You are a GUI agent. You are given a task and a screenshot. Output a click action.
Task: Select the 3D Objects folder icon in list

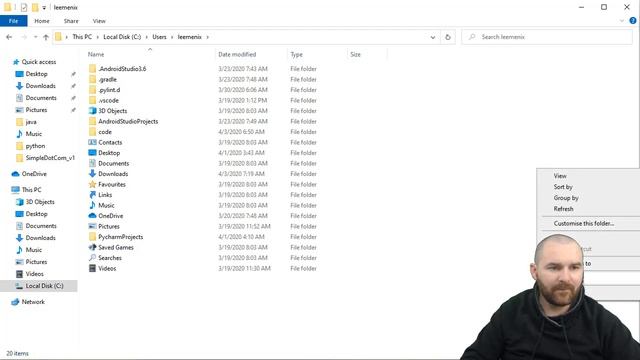93,111
